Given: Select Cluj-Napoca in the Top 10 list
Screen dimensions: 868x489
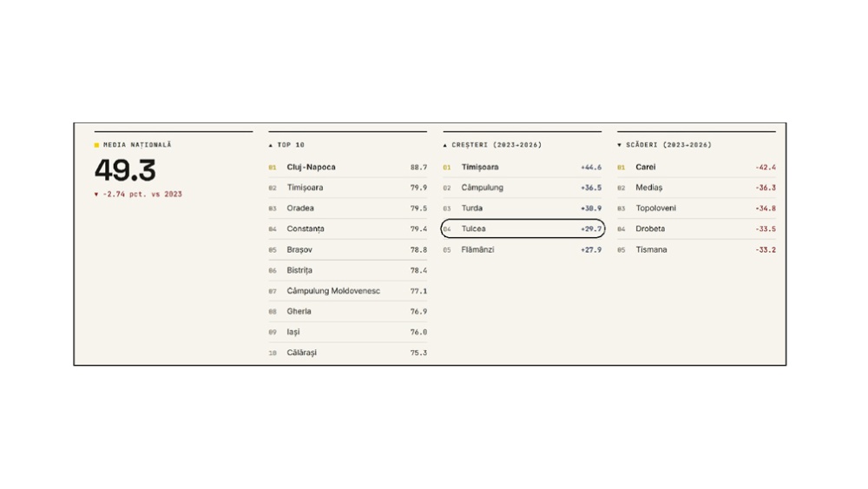Looking at the screenshot, I should 348,168.
